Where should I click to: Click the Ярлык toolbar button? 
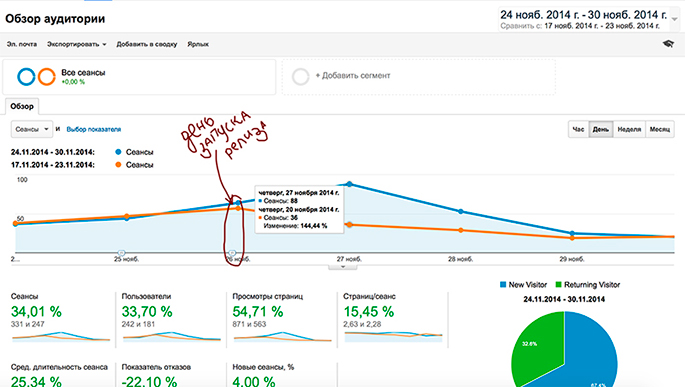click(198, 44)
